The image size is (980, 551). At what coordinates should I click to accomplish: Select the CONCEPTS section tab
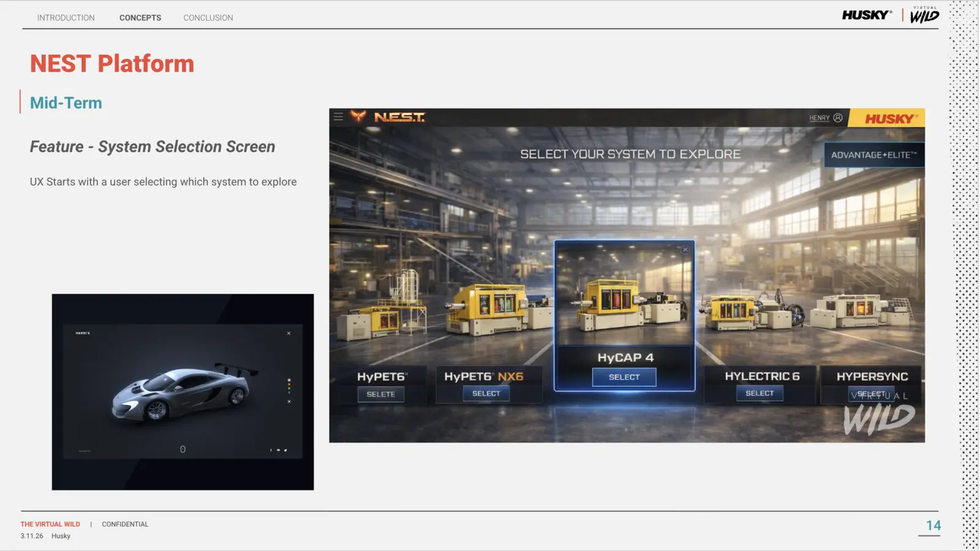pyautogui.click(x=140, y=18)
